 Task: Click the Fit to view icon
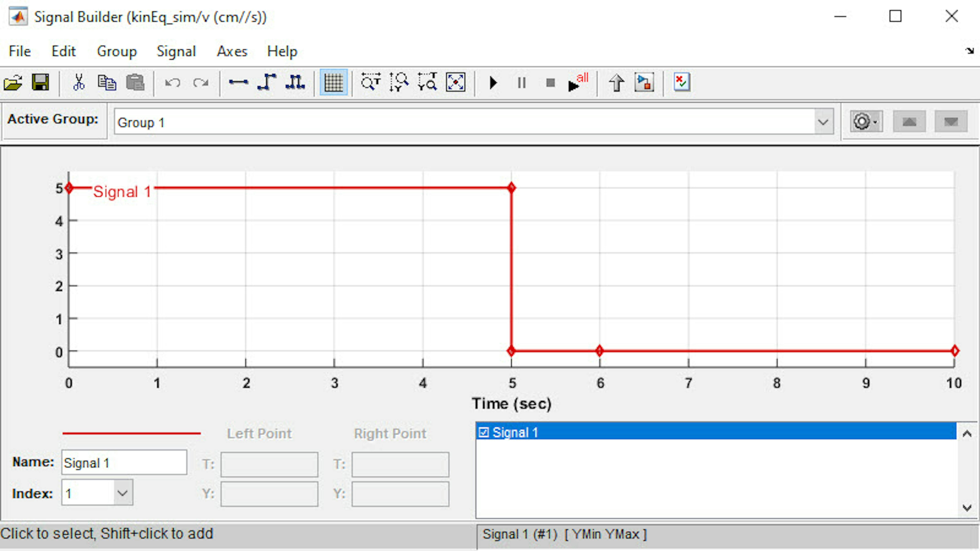click(455, 82)
